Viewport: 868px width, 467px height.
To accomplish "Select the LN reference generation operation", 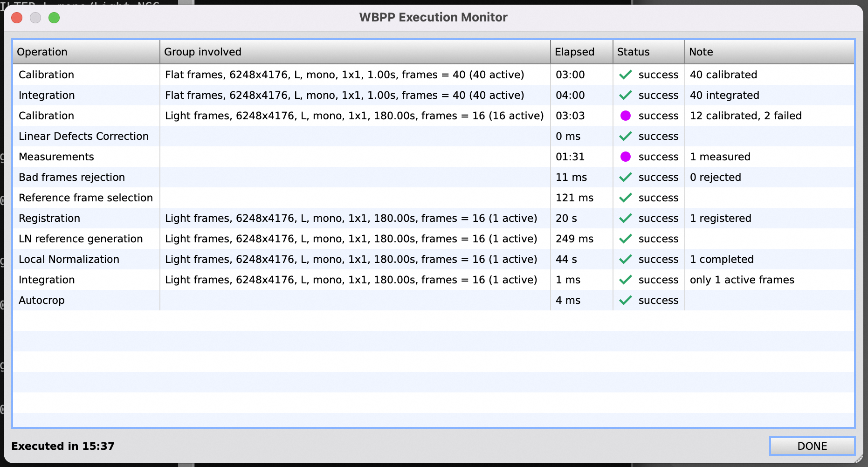I will pyautogui.click(x=81, y=239).
